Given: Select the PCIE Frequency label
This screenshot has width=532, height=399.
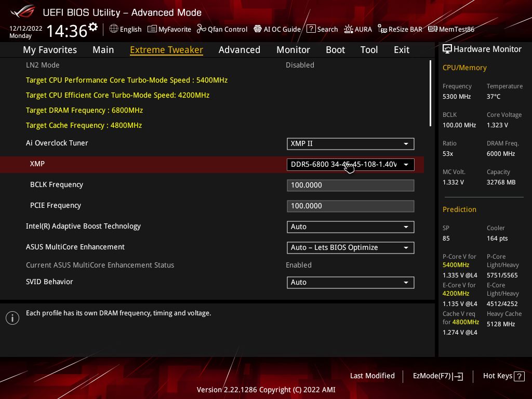Looking at the screenshot, I should [x=56, y=205].
